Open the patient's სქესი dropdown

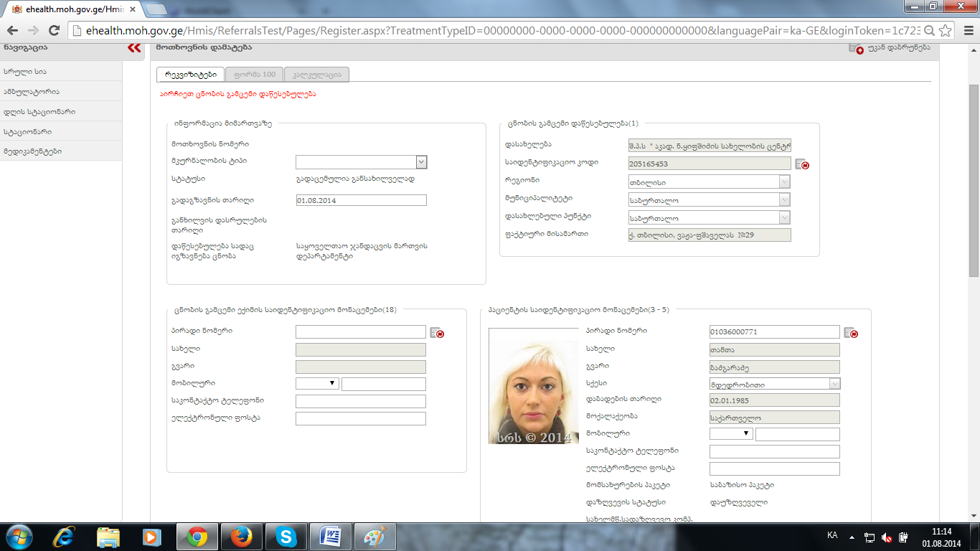pos(834,384)
